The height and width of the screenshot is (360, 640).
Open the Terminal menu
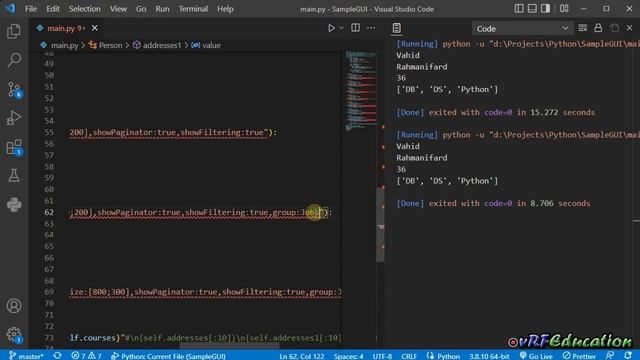(x=193, y=9)
